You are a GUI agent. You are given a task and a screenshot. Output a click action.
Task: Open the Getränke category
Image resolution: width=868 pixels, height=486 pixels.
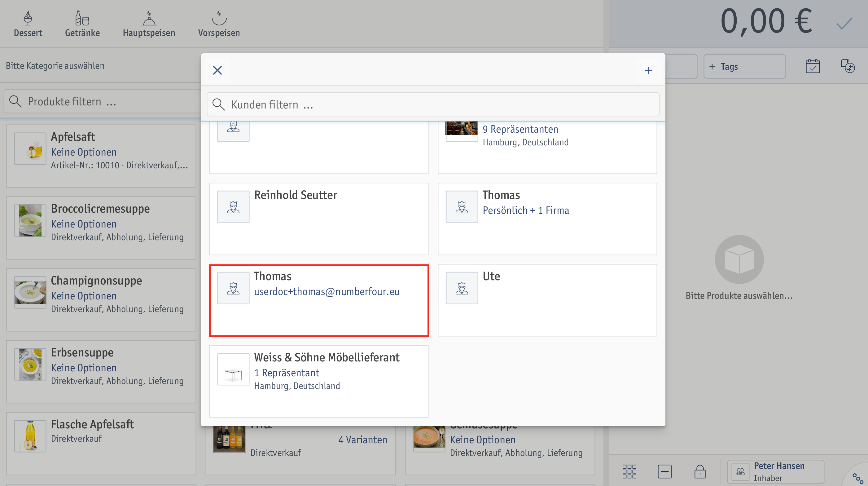click(x=82, y=24)
